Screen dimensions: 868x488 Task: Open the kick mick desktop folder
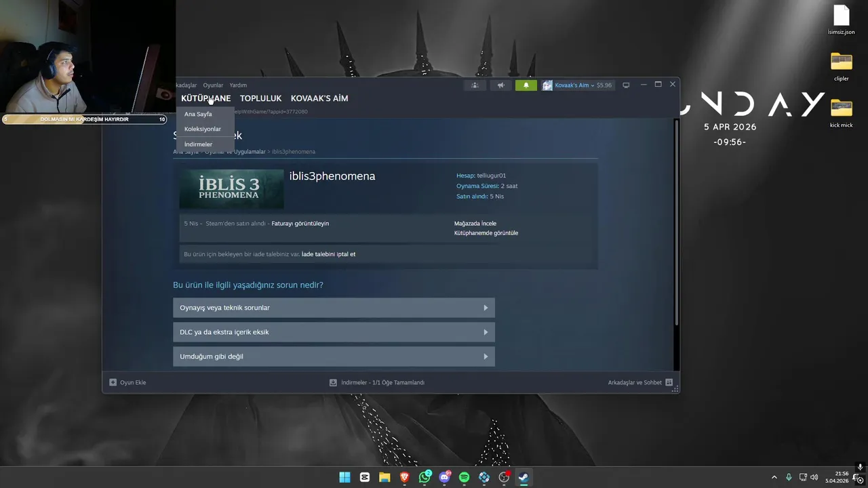click(x=841, y=113)
